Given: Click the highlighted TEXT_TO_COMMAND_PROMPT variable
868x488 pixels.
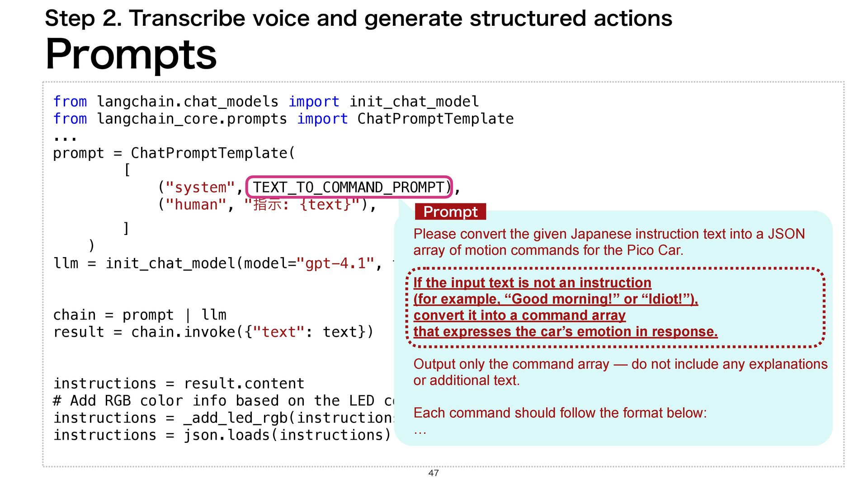Looking at the screenshot, I should (349, 187).
